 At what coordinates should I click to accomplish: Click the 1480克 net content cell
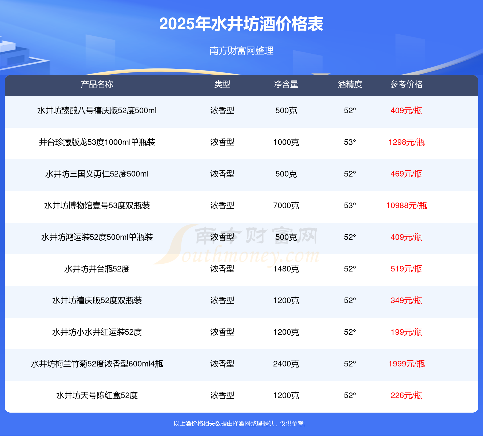click(x=286, y=269)
